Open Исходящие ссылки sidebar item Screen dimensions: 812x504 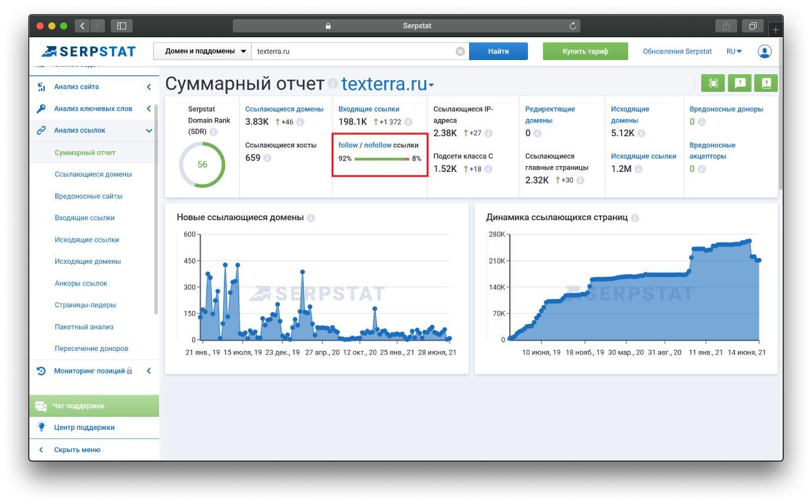click(87, 240)
